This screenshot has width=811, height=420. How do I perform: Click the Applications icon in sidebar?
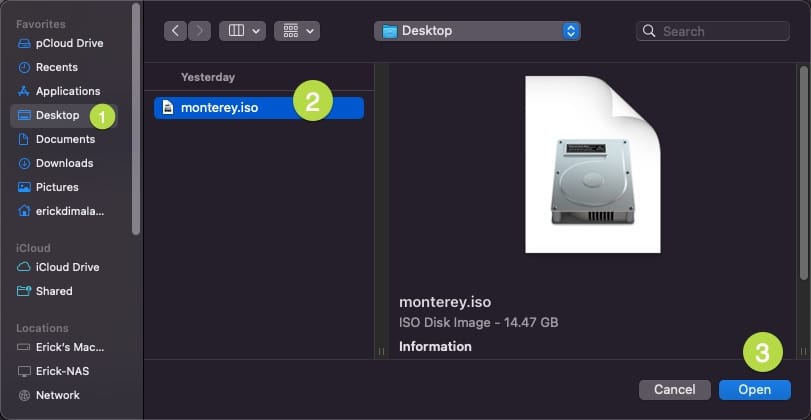[24, 91]
